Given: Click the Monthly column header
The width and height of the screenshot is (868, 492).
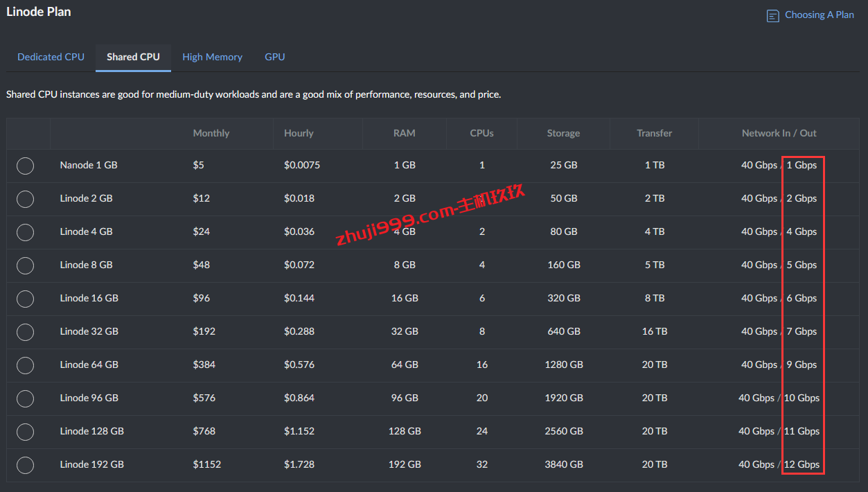Looking at the screenshot, I should [x=211, y=133].
